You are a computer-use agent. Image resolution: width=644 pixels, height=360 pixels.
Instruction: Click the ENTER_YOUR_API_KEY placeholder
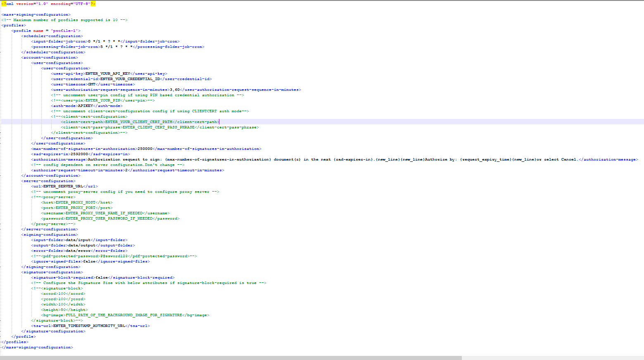point(108,73)
